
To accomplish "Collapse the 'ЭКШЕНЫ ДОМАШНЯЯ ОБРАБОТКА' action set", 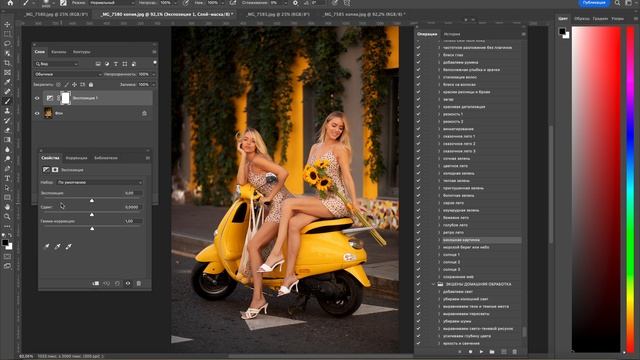I will pos(434,284).
